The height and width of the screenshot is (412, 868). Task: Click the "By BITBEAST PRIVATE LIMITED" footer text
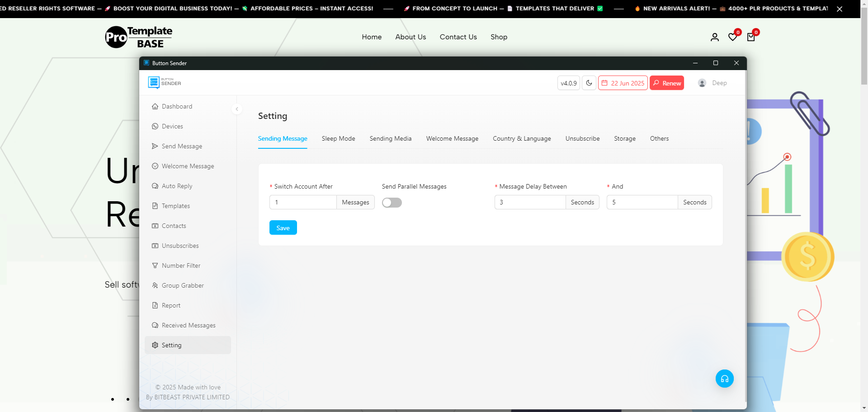[188, 397]
